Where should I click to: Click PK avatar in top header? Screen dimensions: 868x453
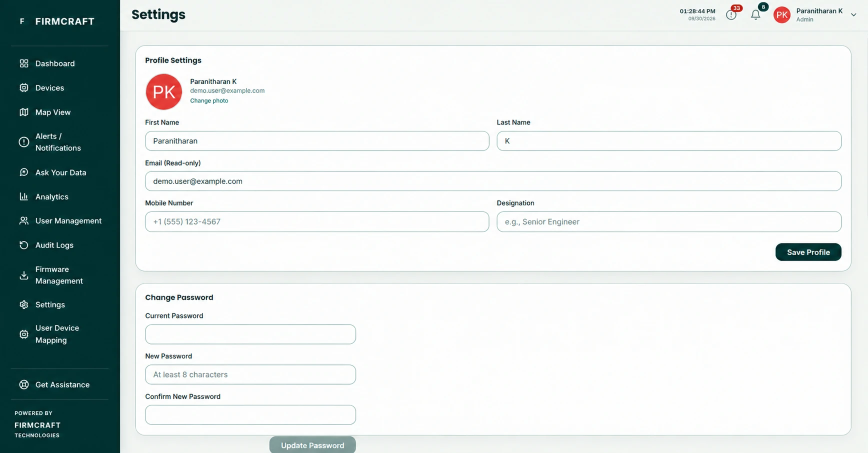click(782, 14)
